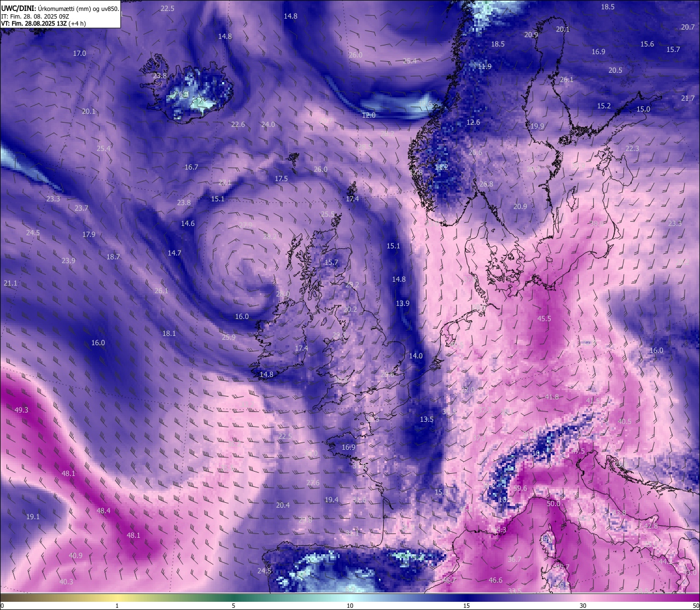Viewport: 700px width, 610px height.
Task: Click the 14.6 value on the map
Action: click(188, 223)
